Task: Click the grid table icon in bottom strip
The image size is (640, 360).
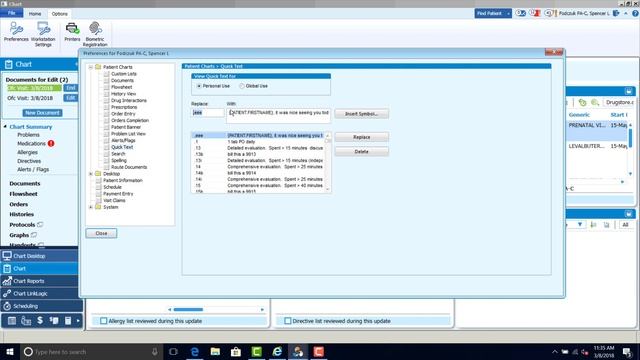Action: click(12, 321)
